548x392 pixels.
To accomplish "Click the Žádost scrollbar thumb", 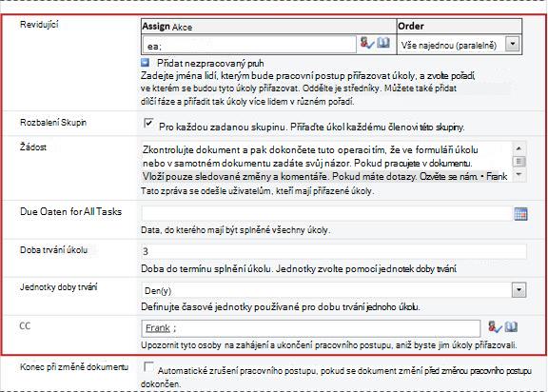I will [x=519, y=162].
